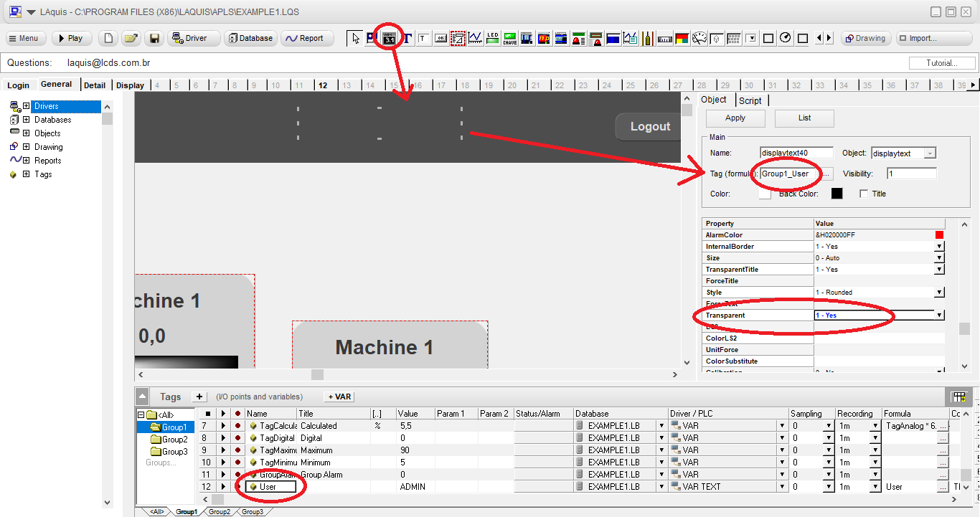Open the Style property dropdown
The image size is (980, 517).
[939, 293]
